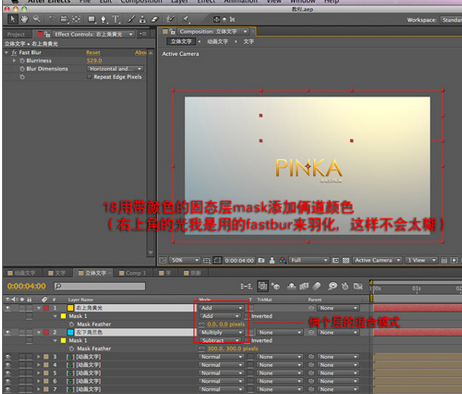Viewport: 462px width, 394px height.
Task: Open the Effect Controls panel tab
Action: [89, 34]
